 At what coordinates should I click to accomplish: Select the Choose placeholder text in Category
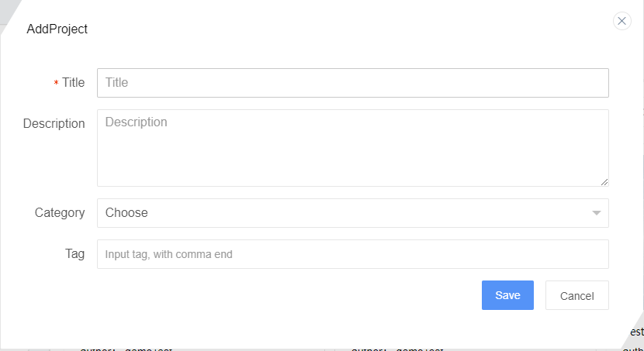pyautogui.click(x=126, y=213)
